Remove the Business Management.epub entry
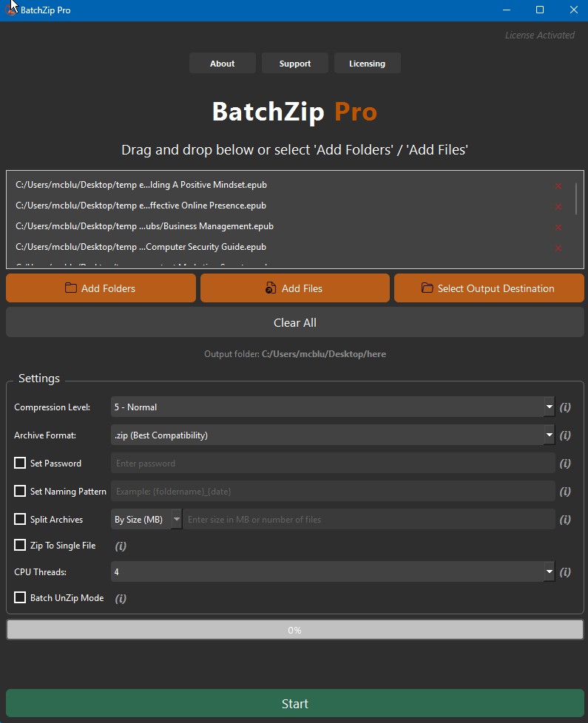This screenshot has width=588, height=723. click(558, 227)
